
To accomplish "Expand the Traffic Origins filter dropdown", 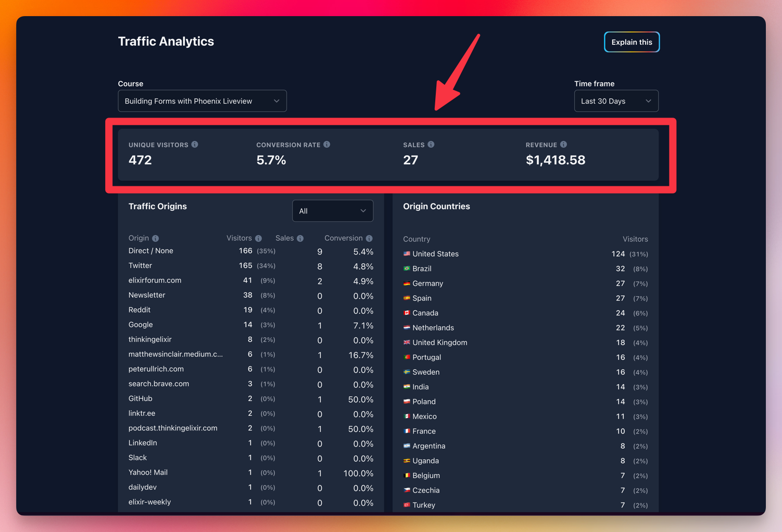I will tap(333, 211).
